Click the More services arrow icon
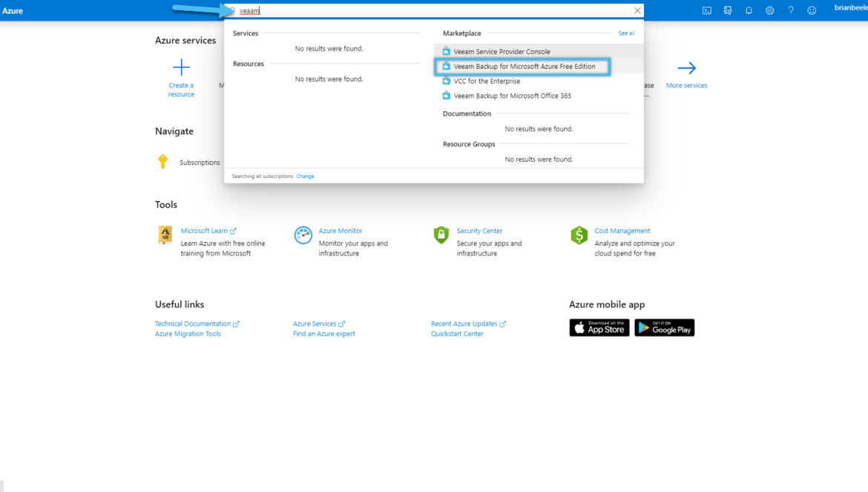This screenshot has width=868, height=492. click(x=686, y=68)
